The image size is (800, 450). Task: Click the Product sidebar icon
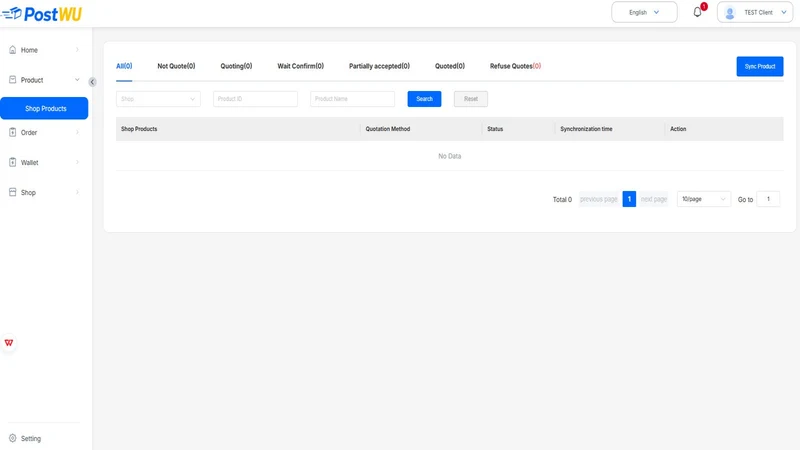click(x=13, y=80)
